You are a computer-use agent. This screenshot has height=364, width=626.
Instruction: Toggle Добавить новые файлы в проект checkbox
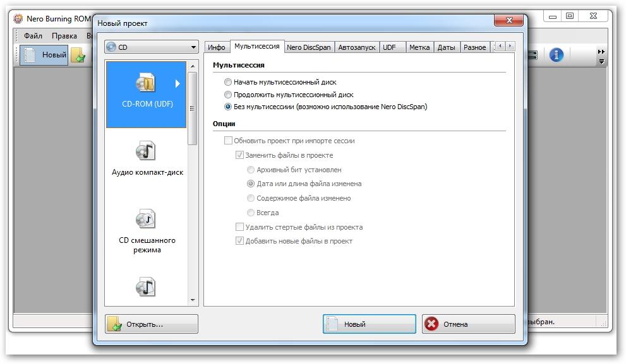pos(239,241)
